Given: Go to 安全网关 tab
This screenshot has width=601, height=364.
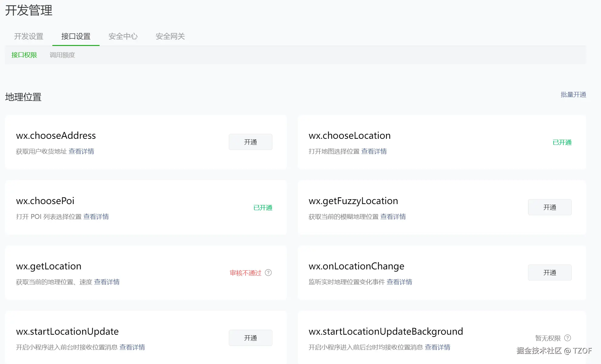Looking at the screenshot, I should 170,36.
